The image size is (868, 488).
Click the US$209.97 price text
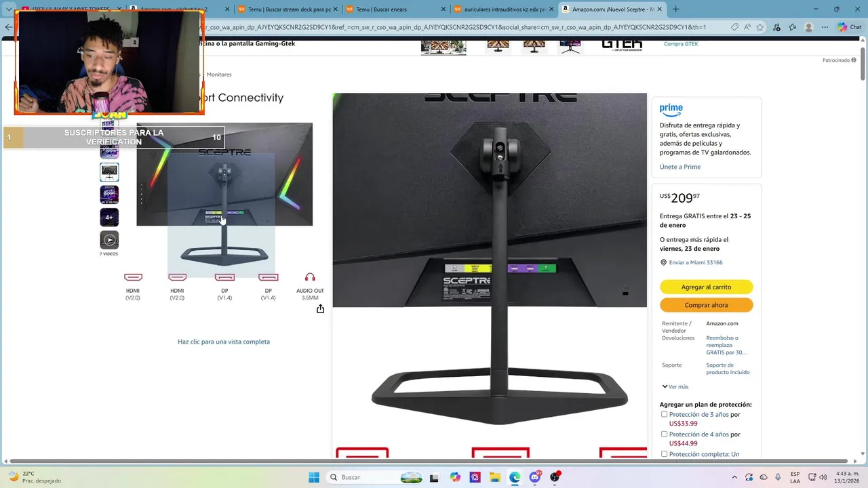pos(679,198)
